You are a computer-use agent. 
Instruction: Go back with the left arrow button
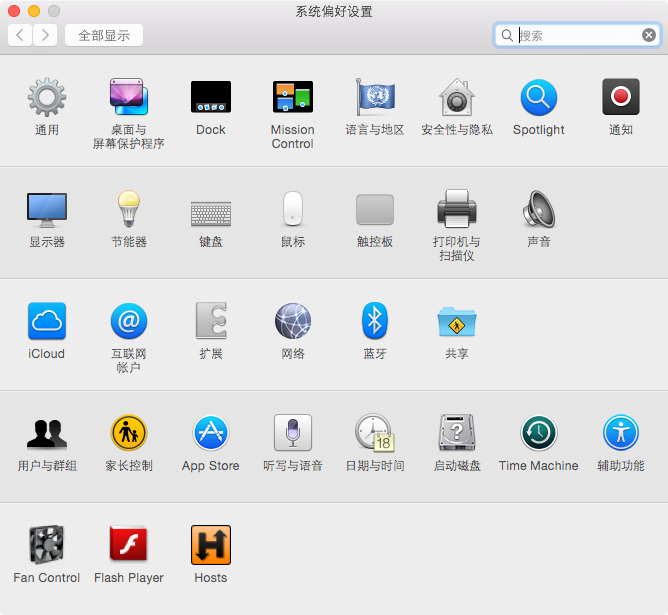tap(20, 35)
